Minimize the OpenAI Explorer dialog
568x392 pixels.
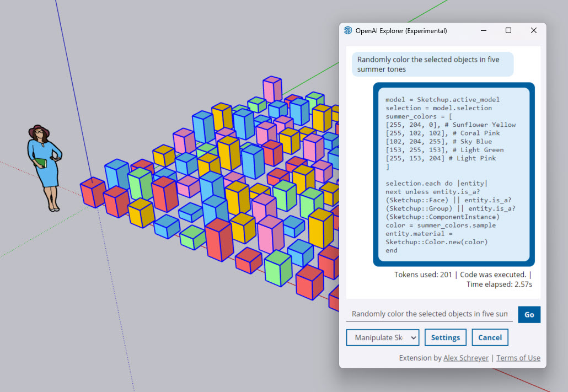click(x=483, y=31)
